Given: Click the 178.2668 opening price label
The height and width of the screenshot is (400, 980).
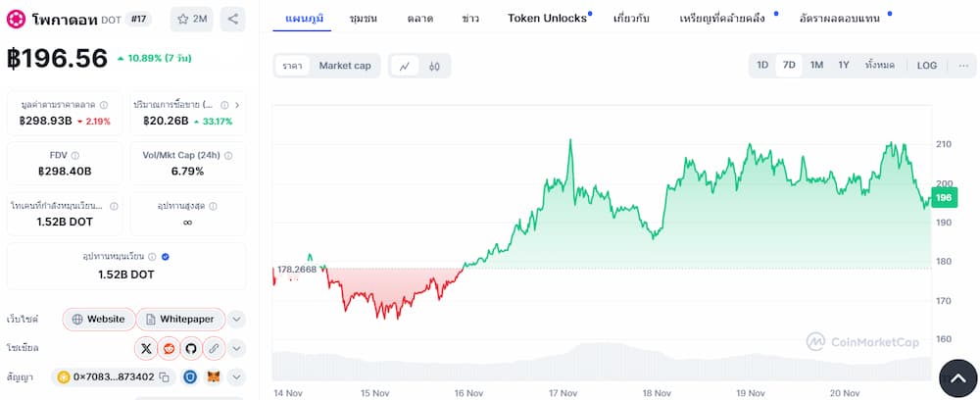Looking at the screenshot, I should [x=297, y=270].
